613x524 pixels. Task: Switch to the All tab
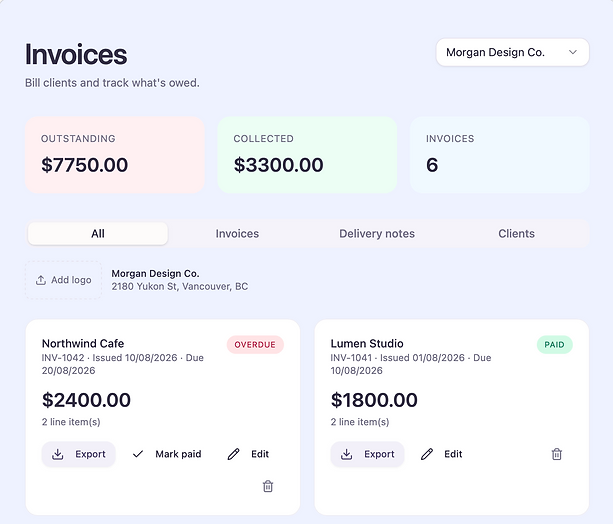click(98, 233)
